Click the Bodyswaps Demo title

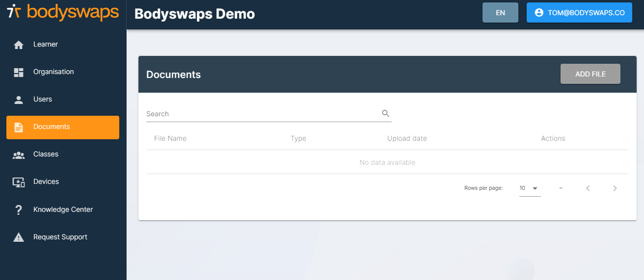pos(195,14)
